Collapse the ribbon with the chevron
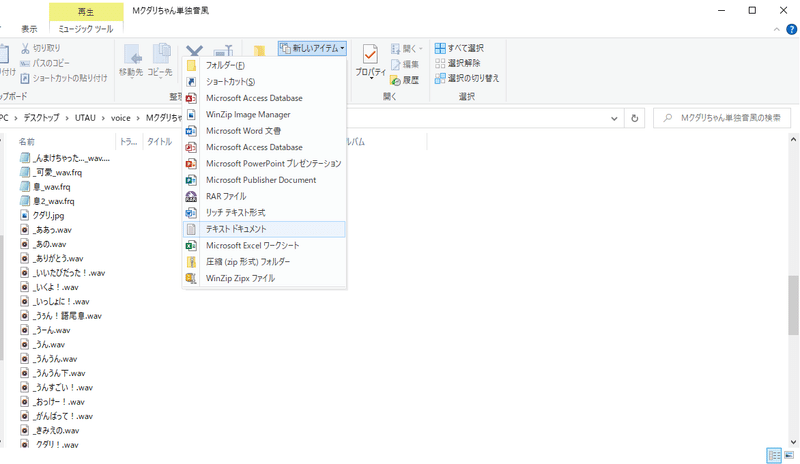 click(777, 30)
